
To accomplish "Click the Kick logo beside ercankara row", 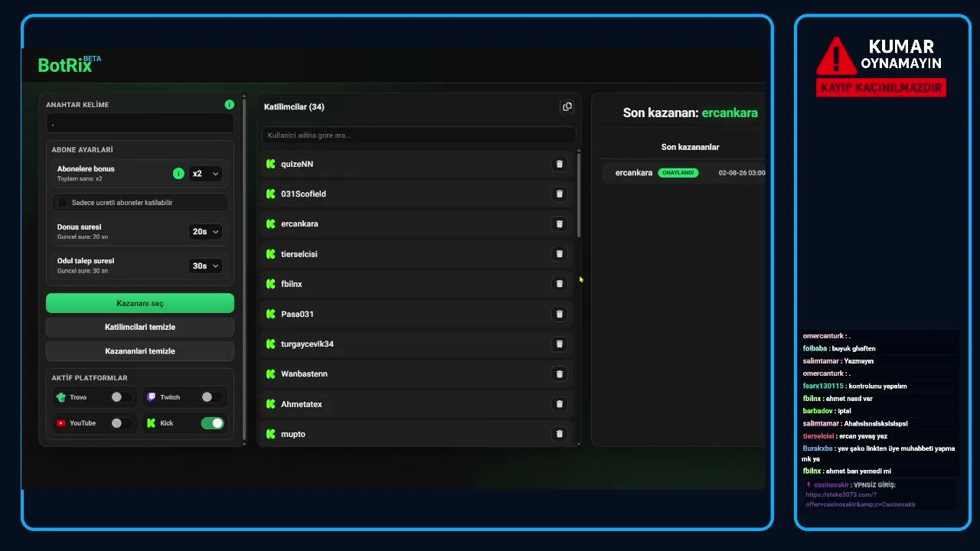I will [x=270, y=223].
